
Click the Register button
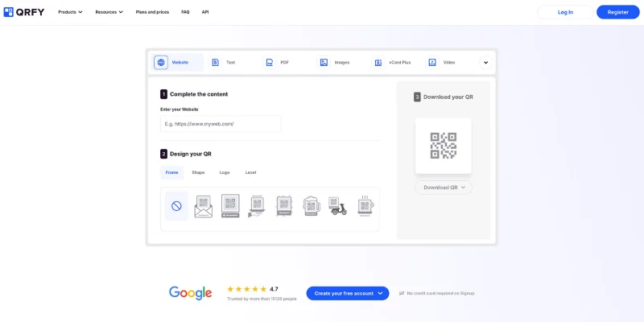[617, 12]
